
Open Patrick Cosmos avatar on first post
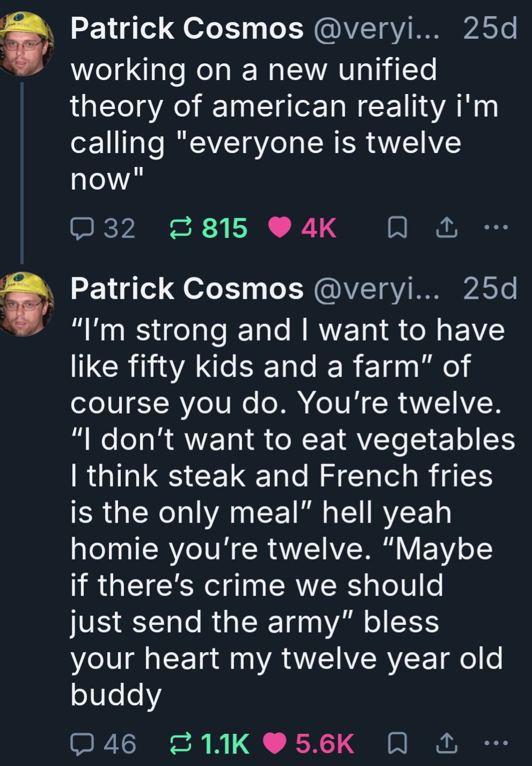coord(26,44)
